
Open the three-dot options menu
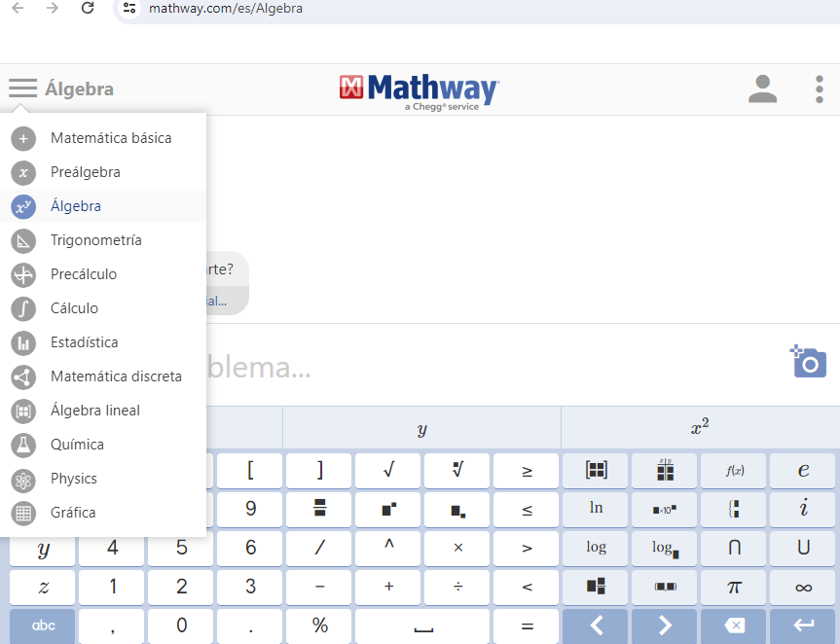(x=820, y=89)
